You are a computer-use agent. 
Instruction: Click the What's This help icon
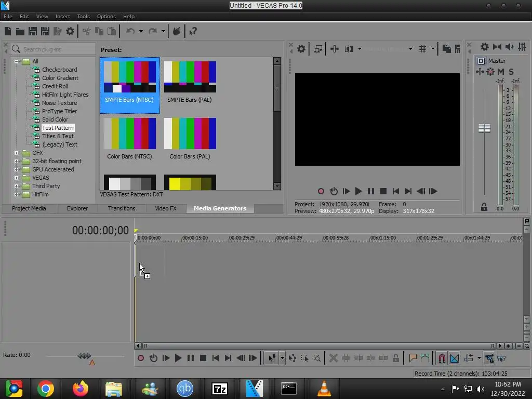(193, 32)
